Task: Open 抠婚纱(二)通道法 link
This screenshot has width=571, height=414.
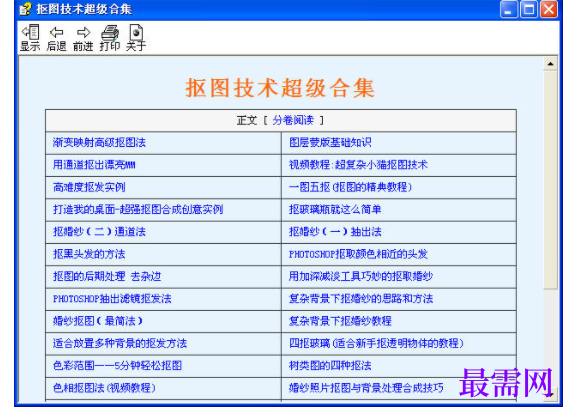Action: pos(99,232)
